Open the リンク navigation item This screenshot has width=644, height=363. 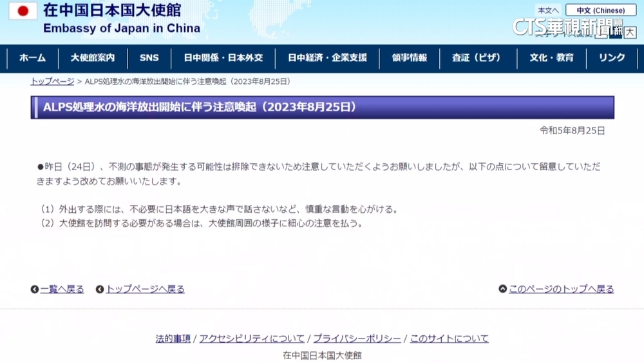click(x=612, y=58)
